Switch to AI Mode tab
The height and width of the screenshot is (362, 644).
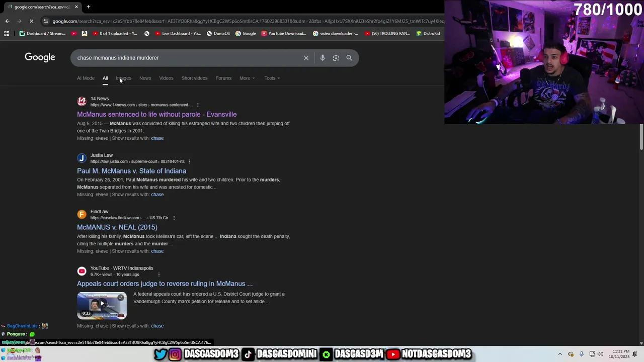point(86,78)
